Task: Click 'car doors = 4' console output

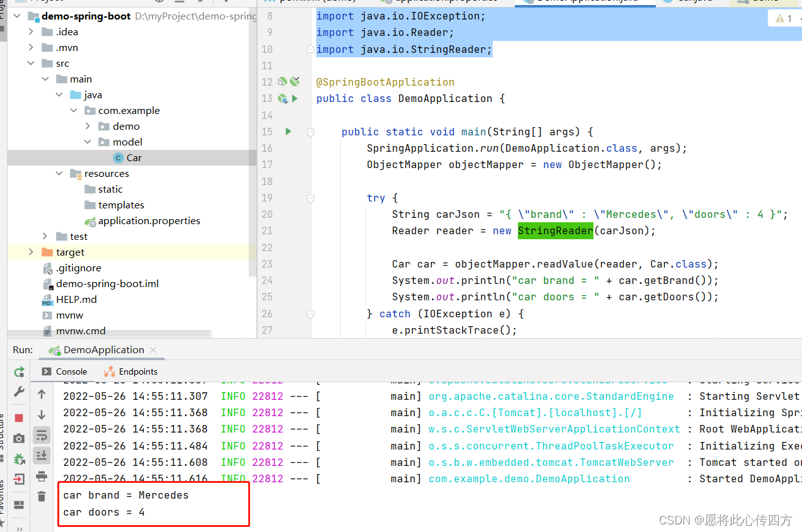Action: (x=104, y=512)
